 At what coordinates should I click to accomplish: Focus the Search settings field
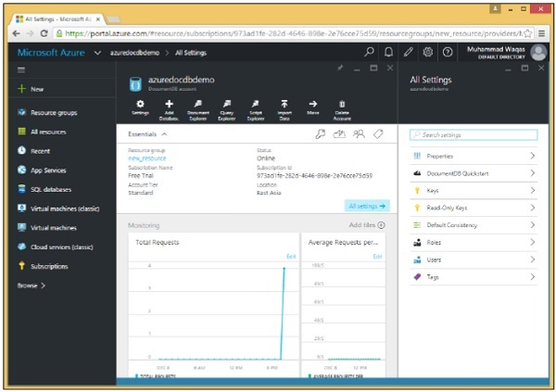(474, 134)
